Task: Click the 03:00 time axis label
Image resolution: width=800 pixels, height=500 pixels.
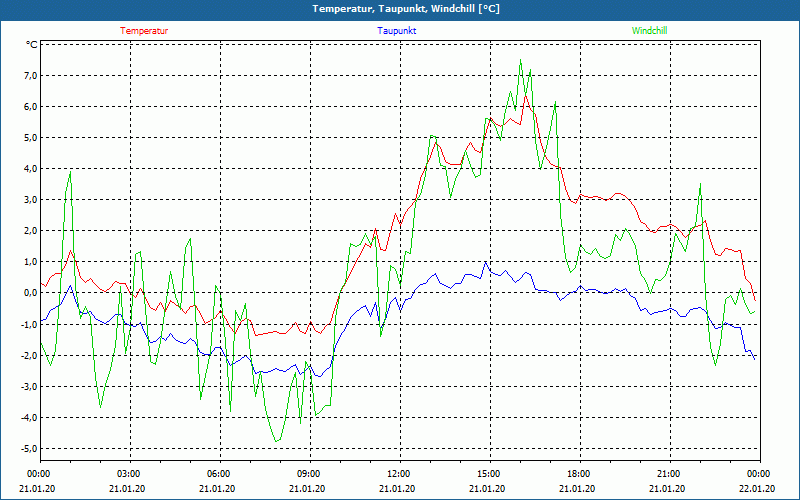Action: pyautogui.click(x=128, y=474)
